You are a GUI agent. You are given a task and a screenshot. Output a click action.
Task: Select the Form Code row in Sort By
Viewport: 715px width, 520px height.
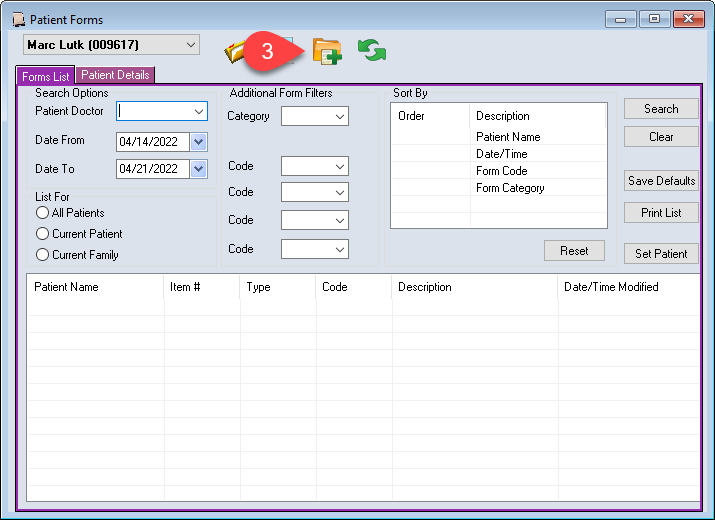tap(499, 171)
